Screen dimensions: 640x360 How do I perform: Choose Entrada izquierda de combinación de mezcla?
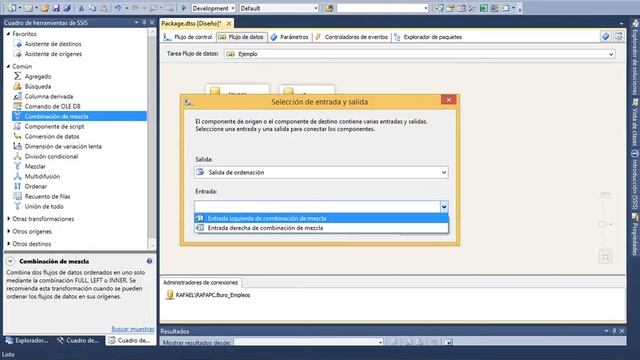click(x=321, y=218)
